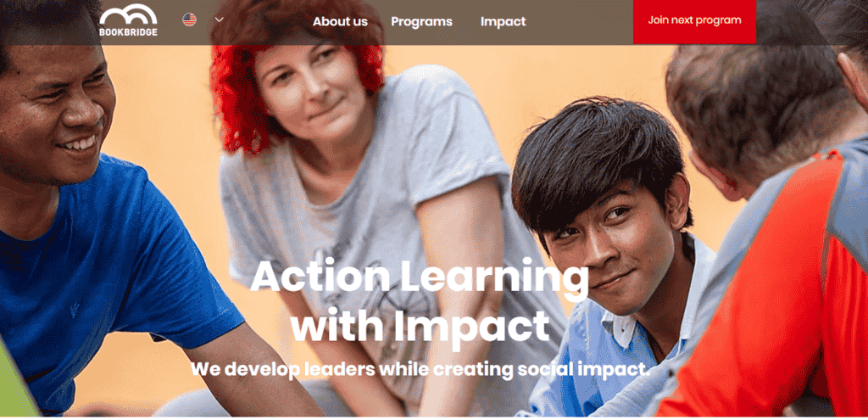Viewport: 868px width, 420px height.
Task: Open the Programs menu item
Action: (421, 21)
